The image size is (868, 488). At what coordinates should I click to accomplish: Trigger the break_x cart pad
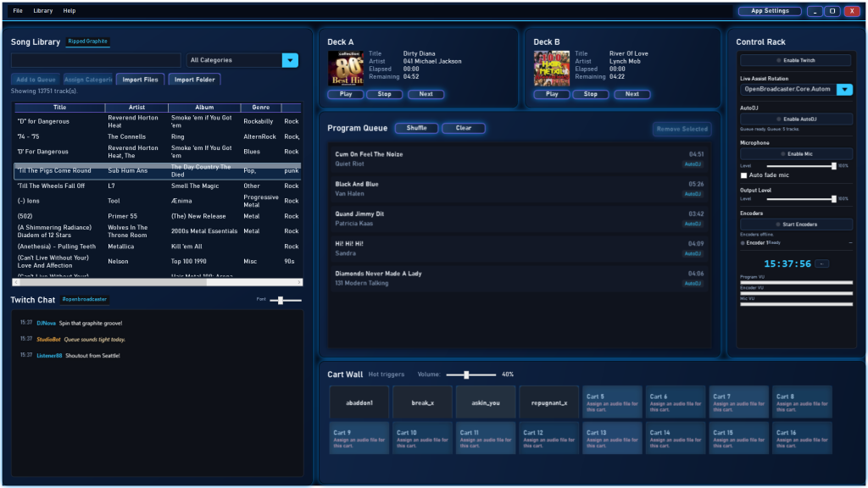pyautogui.click(x=422, y=402)
